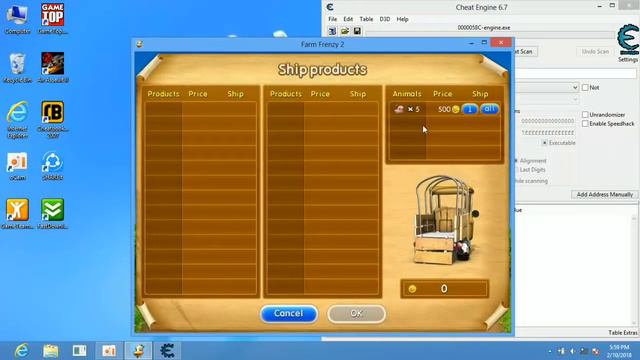This screenshot has height=360, width=640.
Task: Tick the Enable Speedhack checkbox
Action: click(x=585, y=124)
